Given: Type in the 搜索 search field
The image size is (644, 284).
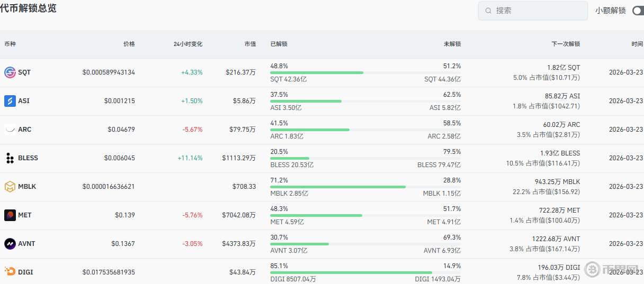Looking at the screenshot, I should [x=538, y=11].
